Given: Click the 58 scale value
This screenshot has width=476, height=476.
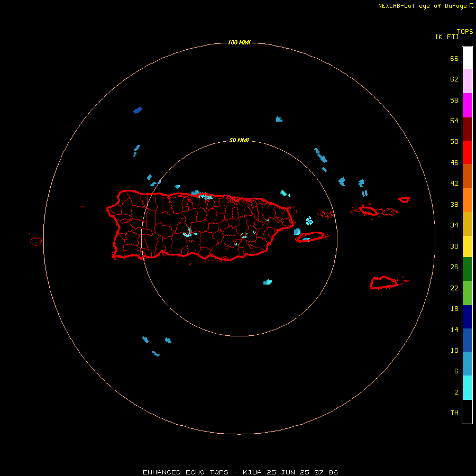Looking at the screenshot, I should pos(454,100).
